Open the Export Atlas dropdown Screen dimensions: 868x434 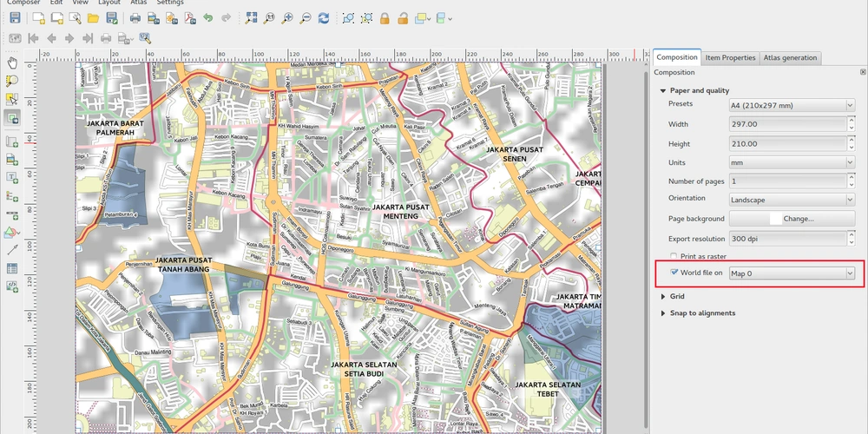pyautogui.click(x=133, y=39)
